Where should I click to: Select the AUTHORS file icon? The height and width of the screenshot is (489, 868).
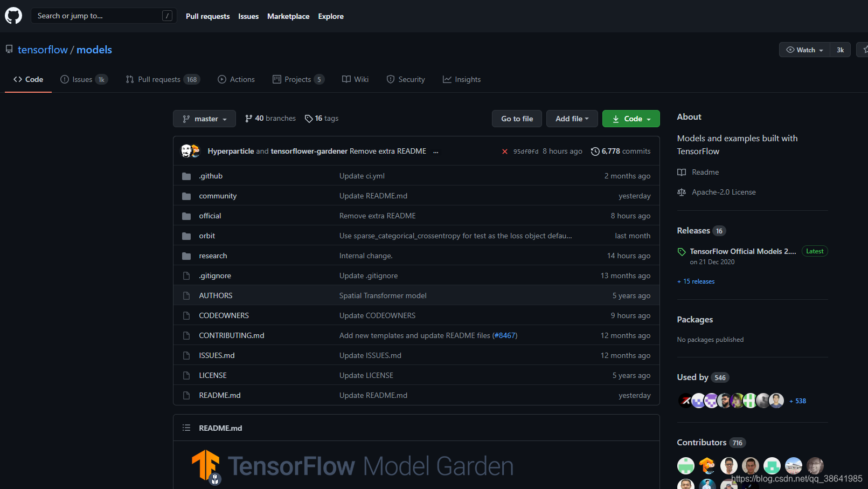(186, 296)
